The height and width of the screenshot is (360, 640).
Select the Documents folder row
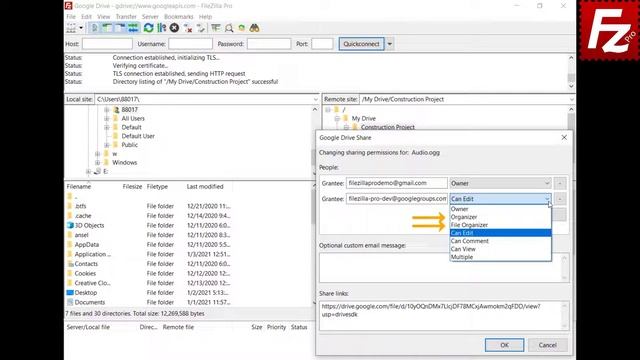pos(149,302)
